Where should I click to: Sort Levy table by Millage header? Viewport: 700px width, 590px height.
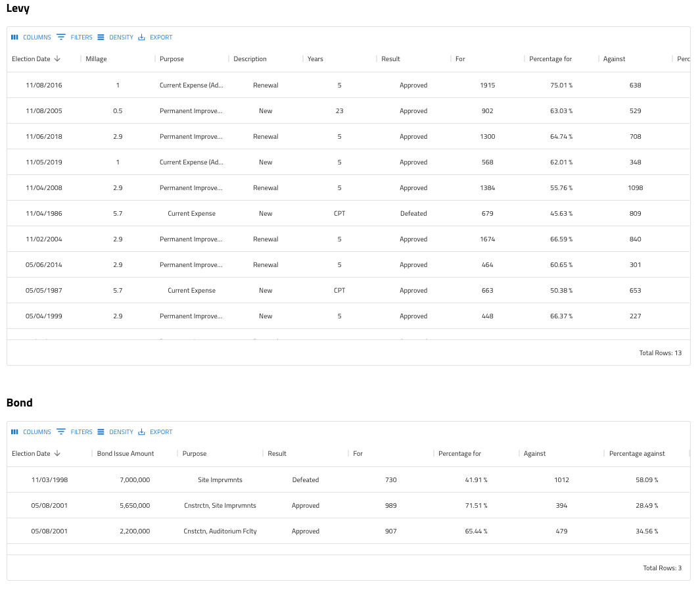(96, 59)
